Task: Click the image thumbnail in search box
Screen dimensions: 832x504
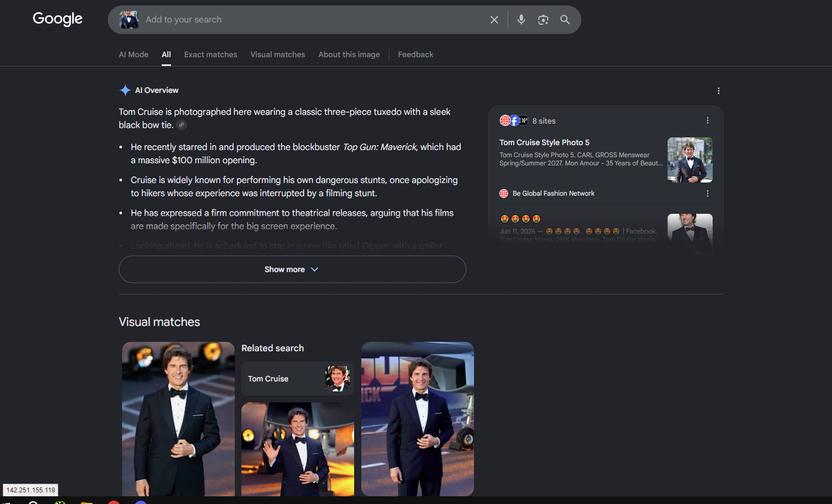Action: (x=129, y=20)
